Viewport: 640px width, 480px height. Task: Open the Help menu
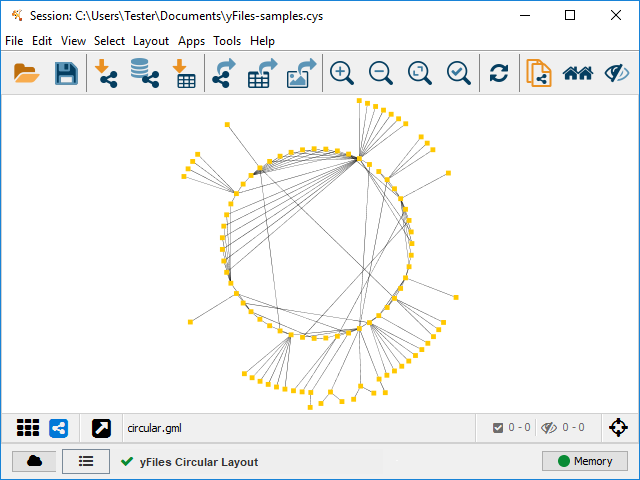click(262, 41)
